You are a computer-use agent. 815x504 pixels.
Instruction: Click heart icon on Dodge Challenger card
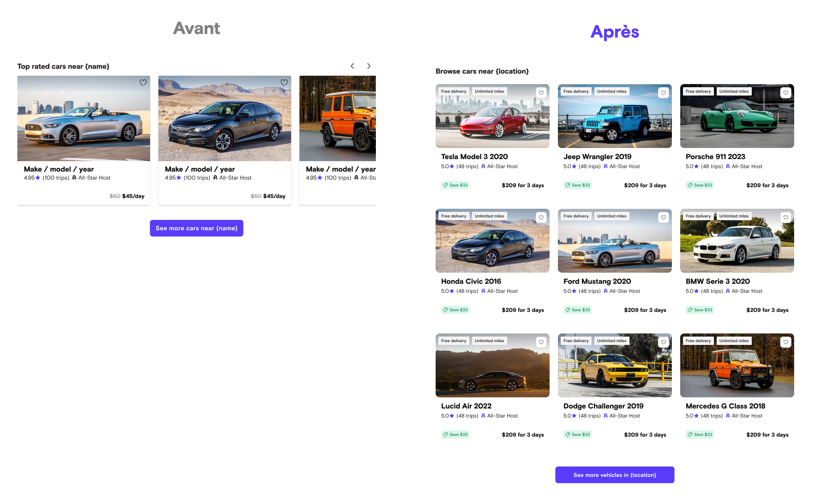click(x=664, y=342)
